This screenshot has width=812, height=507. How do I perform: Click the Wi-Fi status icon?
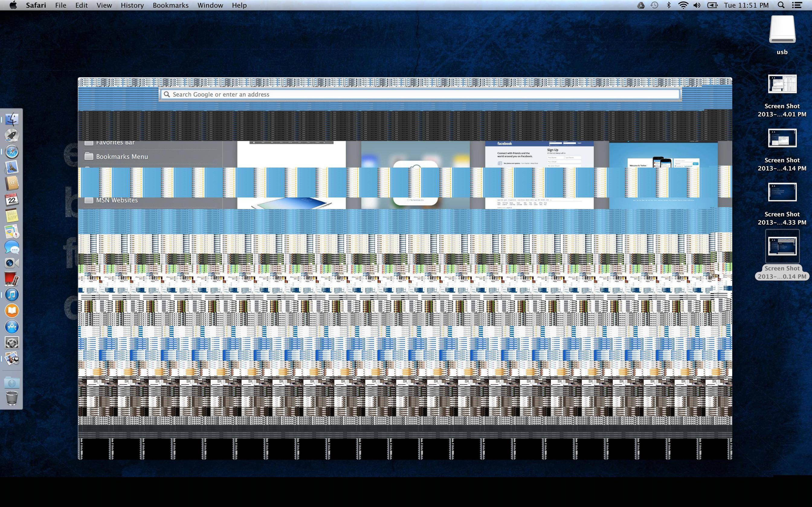click(683, 5)
